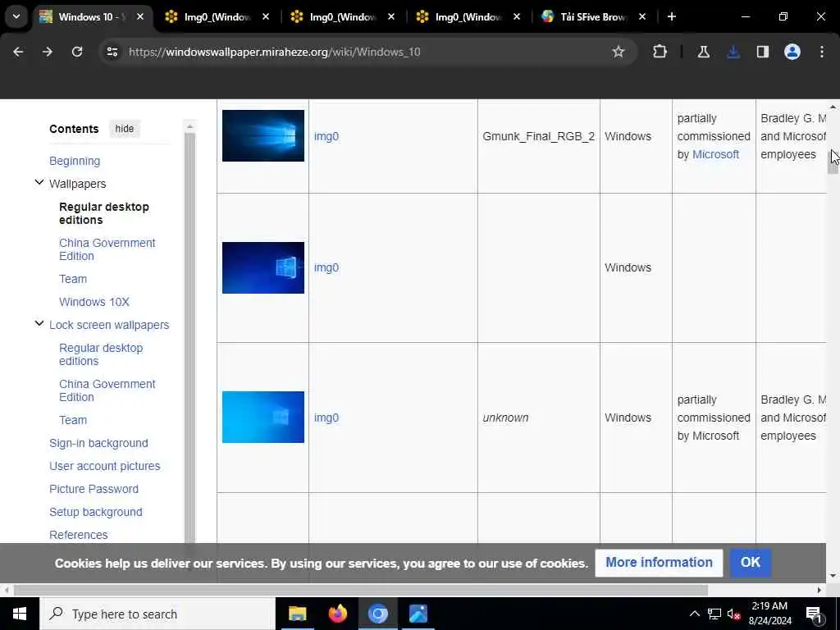Jump to References section
Viewport: 840px width, 630px height.
(78, 535)
